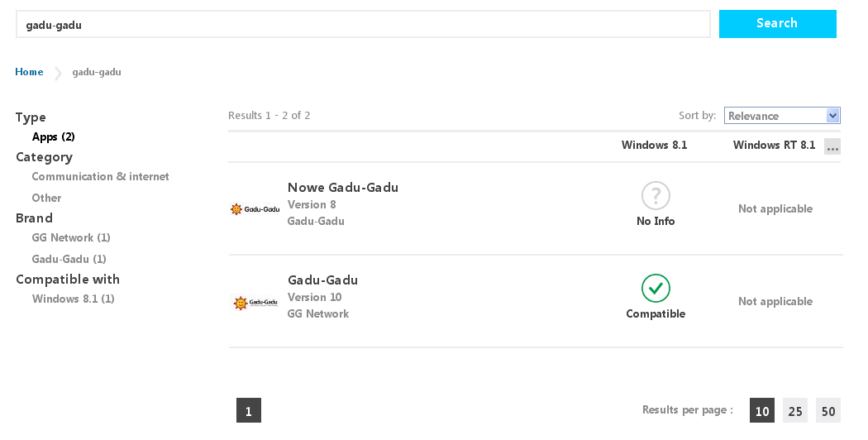
Task: Go to the Home breadcrumb link
Action: click(x=29, y=72)
